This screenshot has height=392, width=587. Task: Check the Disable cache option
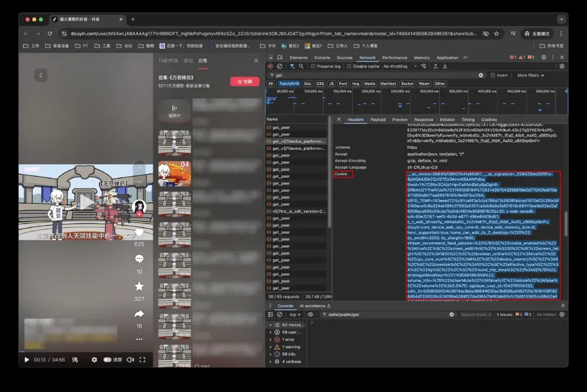tap(349, 66)
